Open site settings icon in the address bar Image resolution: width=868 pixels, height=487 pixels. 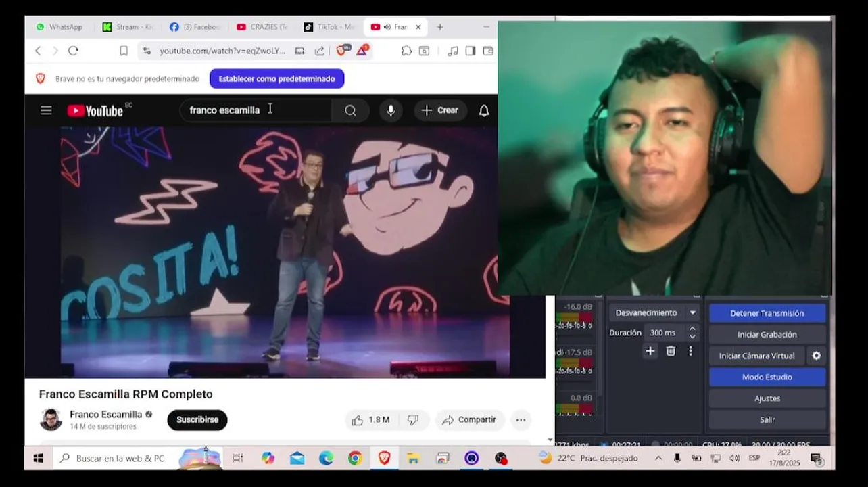[147, 51]
